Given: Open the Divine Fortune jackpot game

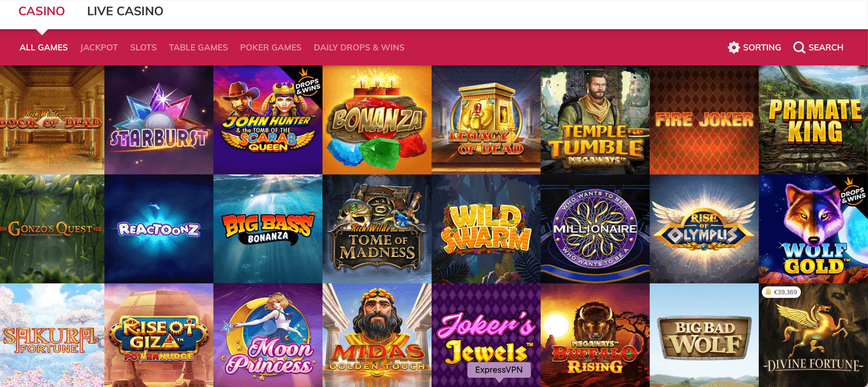Looking at the screenshot, I should point(814,335).
